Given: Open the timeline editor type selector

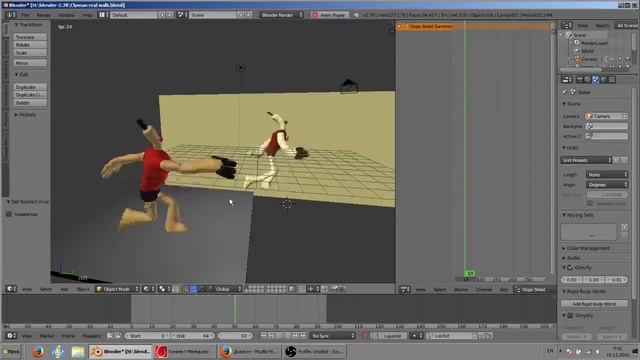Looking at the screenshot, I should [11, 336].
